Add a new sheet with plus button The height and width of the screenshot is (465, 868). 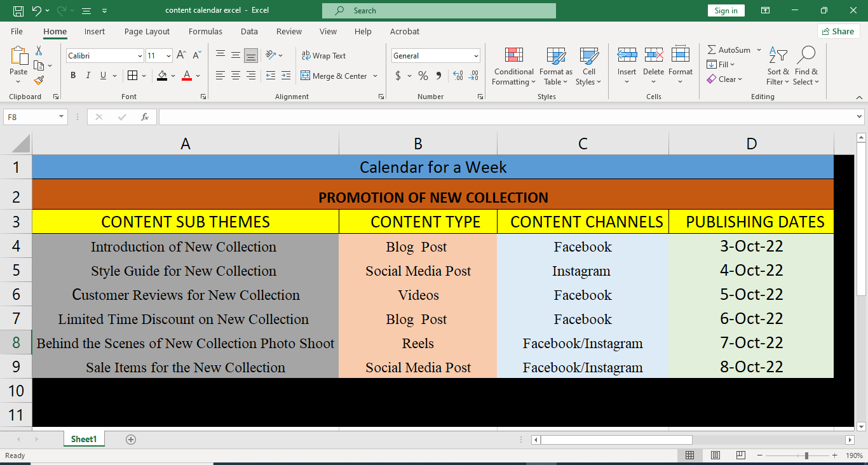coord(131,439)
